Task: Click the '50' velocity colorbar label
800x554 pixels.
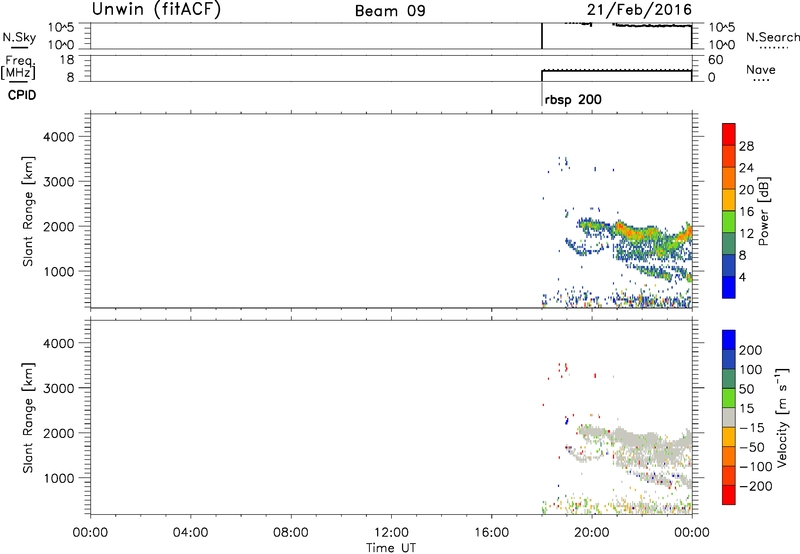Action: (x=746, y=389)
